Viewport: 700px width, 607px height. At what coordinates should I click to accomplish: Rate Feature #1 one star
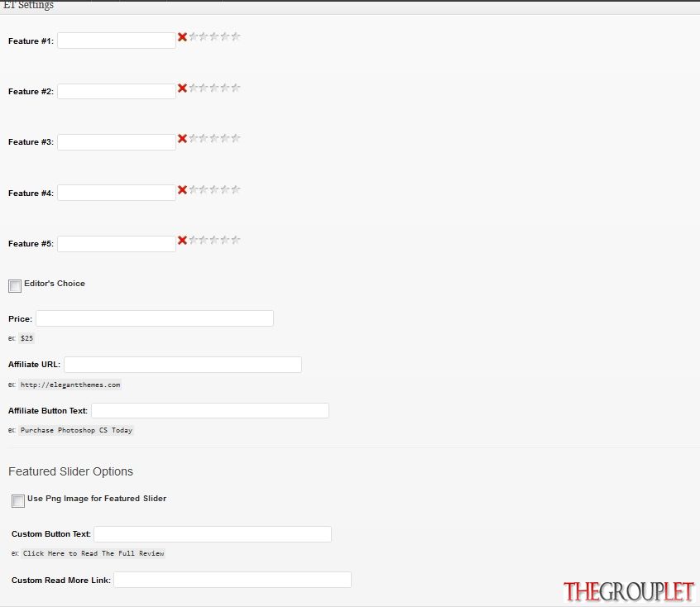pyautogui.click(x=194, y=36)
